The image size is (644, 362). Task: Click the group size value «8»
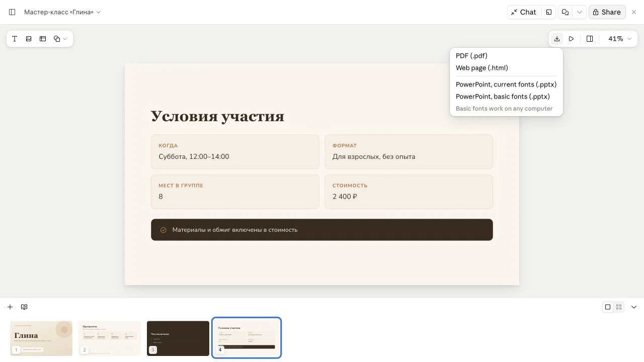pyautogui.click(x=160, y=197)
